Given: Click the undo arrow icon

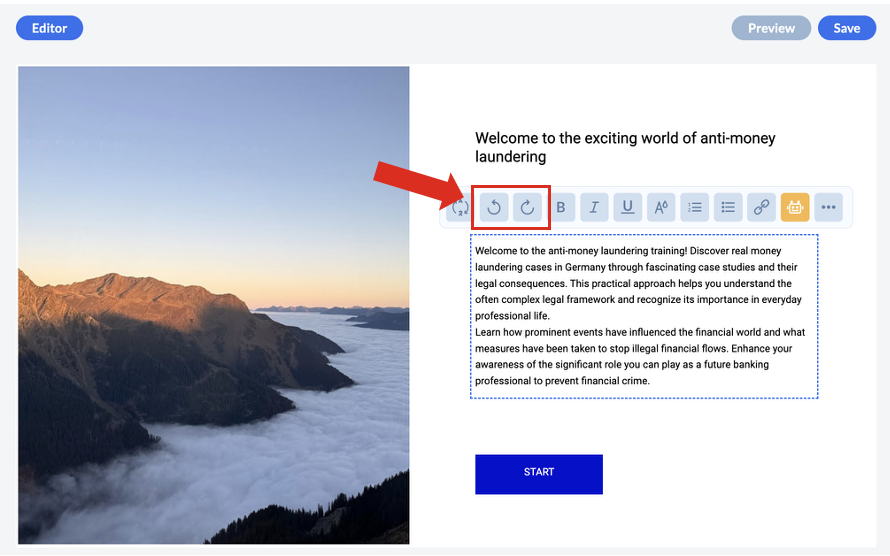Looking at the screenshot, I should (x=494, y=208).
